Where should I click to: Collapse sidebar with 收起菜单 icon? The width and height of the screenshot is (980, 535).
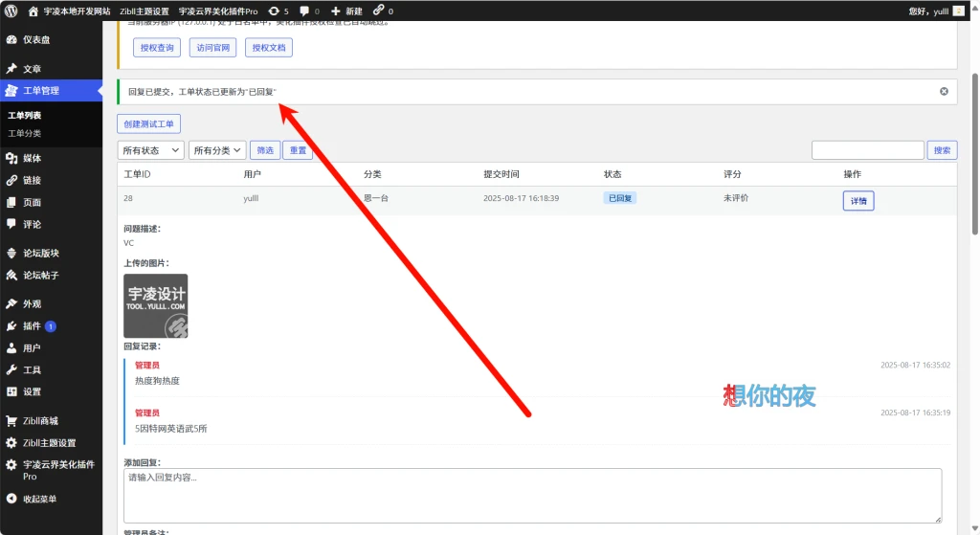[11, 499]
